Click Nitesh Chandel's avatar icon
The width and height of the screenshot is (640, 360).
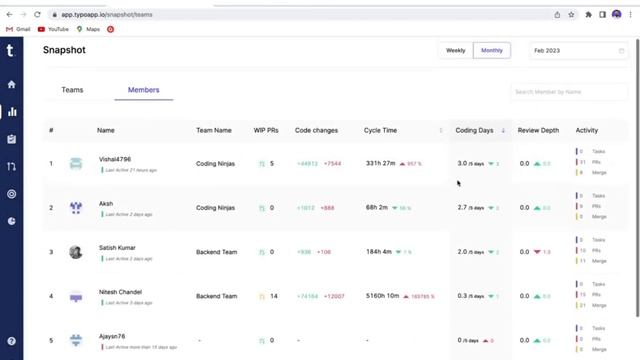click(76, 296)
